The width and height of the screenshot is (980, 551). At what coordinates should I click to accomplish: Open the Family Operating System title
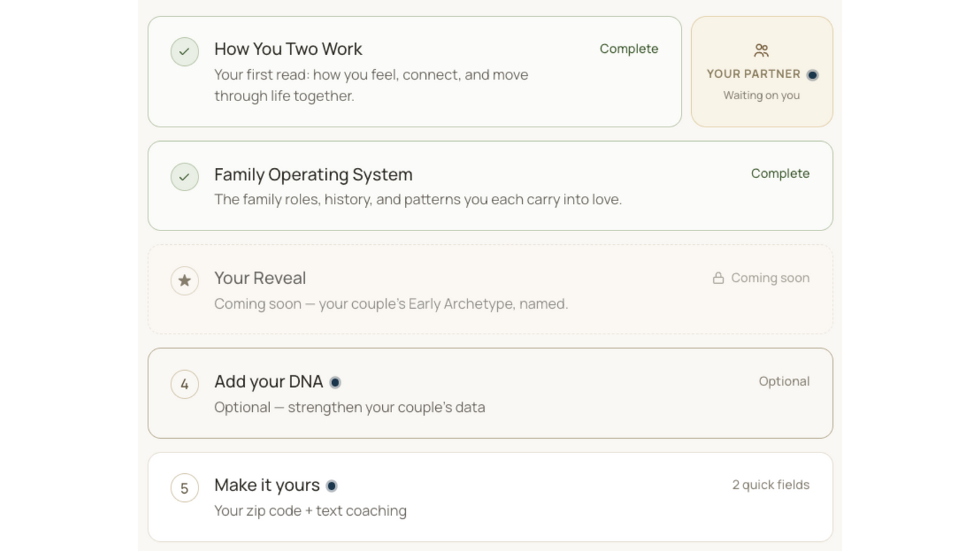pyautogui.click(x=314, y=174)
